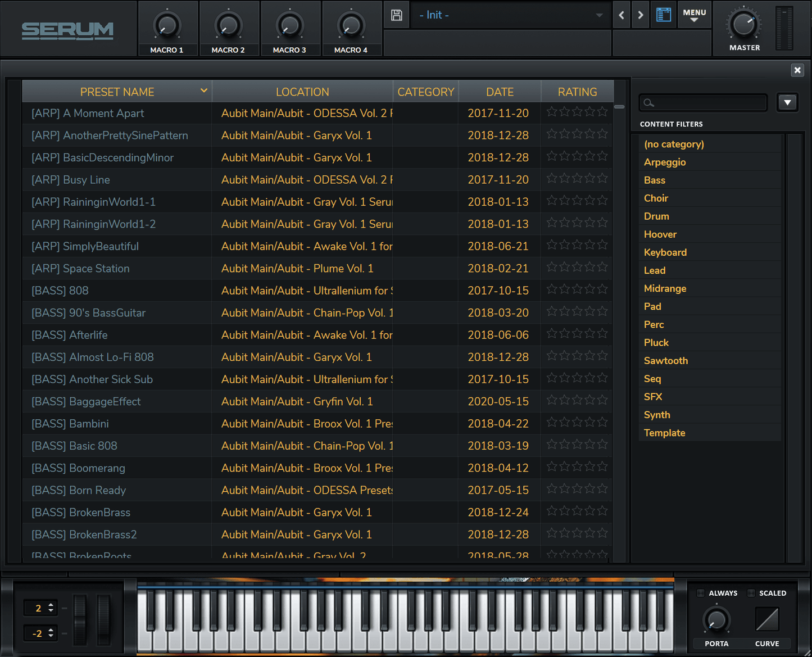Filter presets by Pluck category
Screen dimensions: 812x657
click(710, 342)
